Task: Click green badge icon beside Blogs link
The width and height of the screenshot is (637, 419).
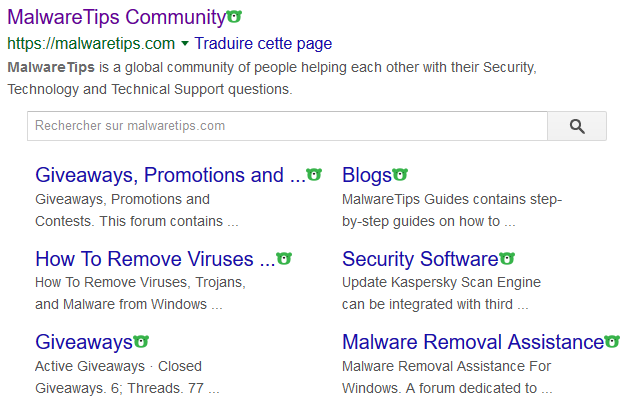Action: pyautogui.click(x=400, y=175)
